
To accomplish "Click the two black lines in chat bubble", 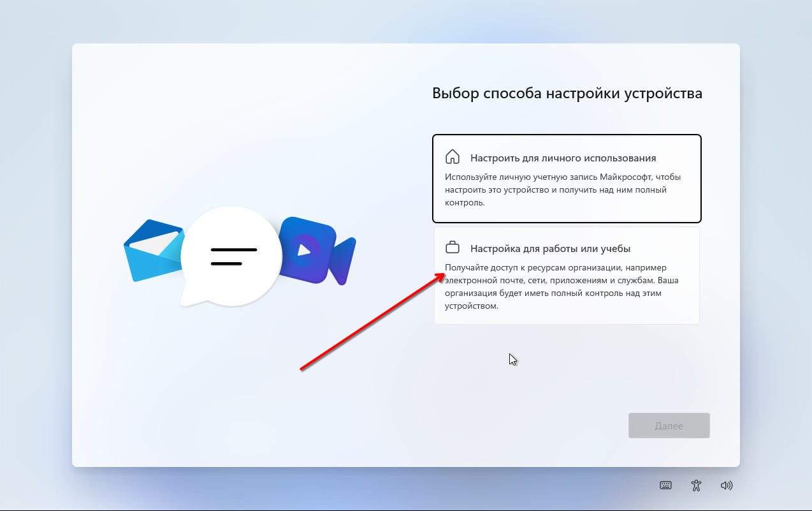I will 234,256.
